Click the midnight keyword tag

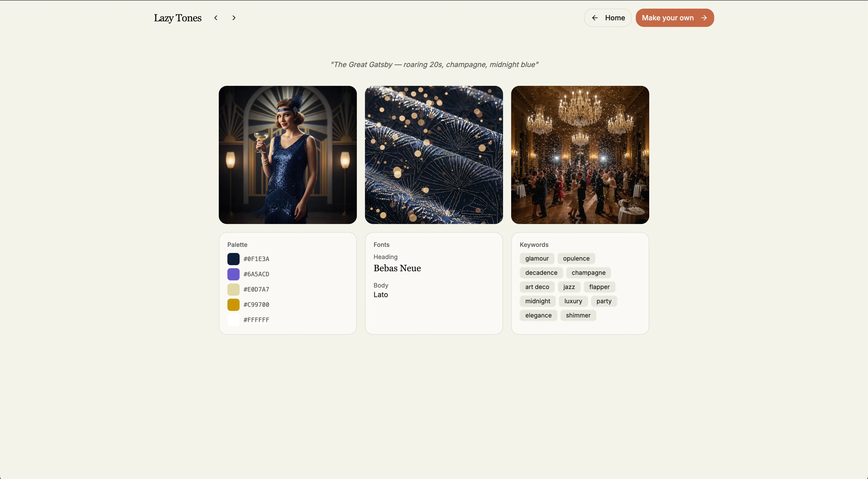(538, 301)
